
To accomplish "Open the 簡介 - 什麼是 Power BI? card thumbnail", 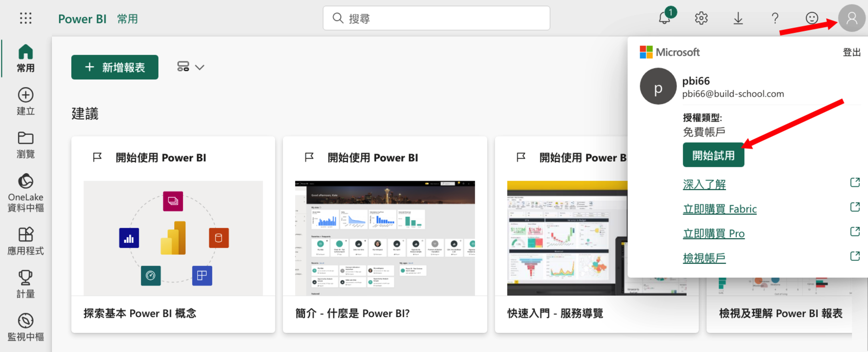I will point(385,238).
